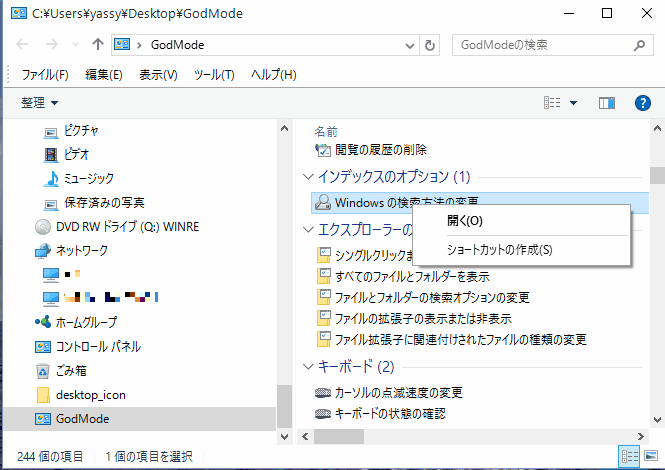Click the horizontal scrollbar thumb
The width and height of the screenshot is (665, 470).
pos(339,436)
